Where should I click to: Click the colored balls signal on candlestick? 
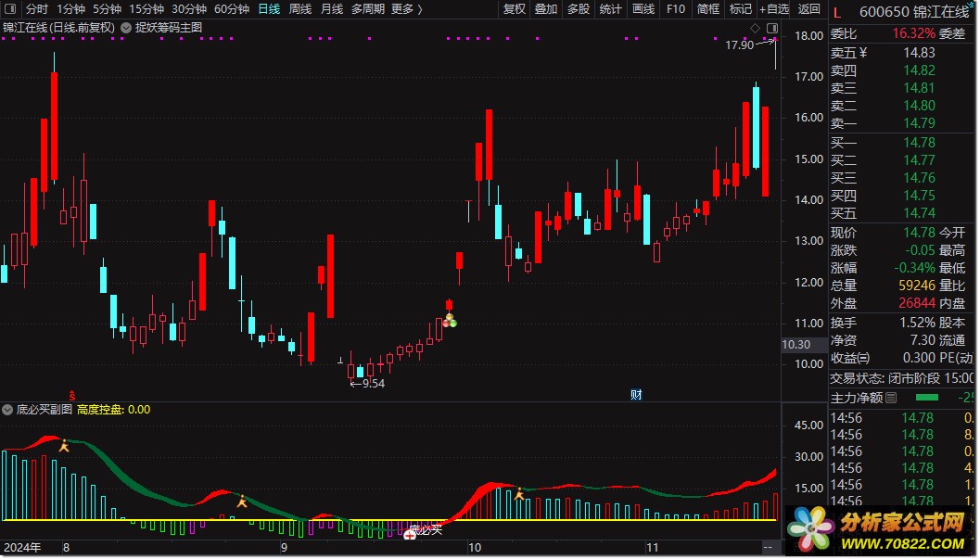[450, 321]
